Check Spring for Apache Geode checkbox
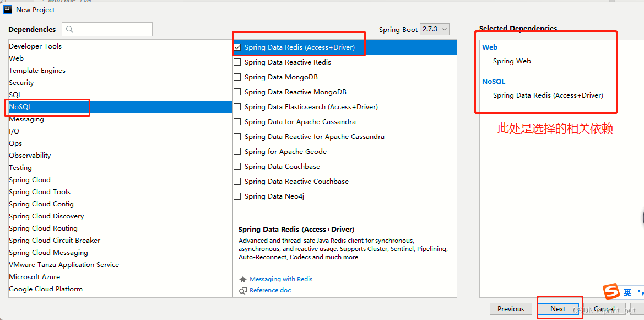The height and width of the screenshot is (320, 644). click(237, 151)
